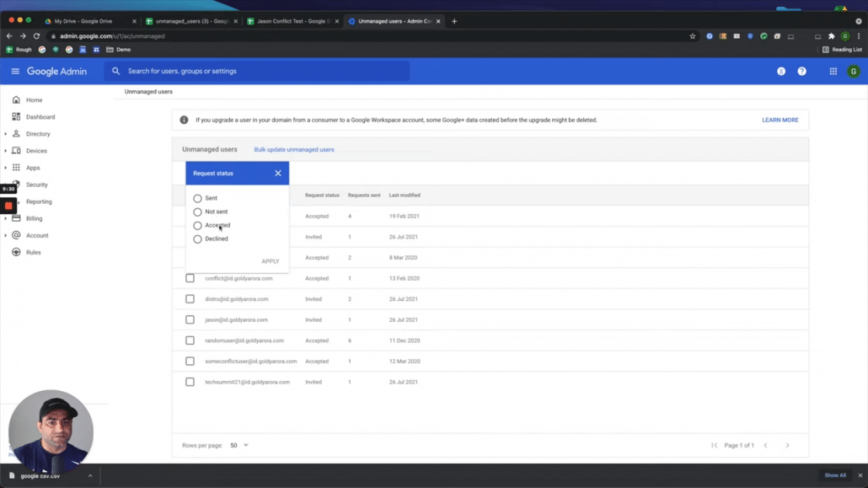Open the Help question mark icon
Viewport: 868px width, 488px height.
(801, 72)
